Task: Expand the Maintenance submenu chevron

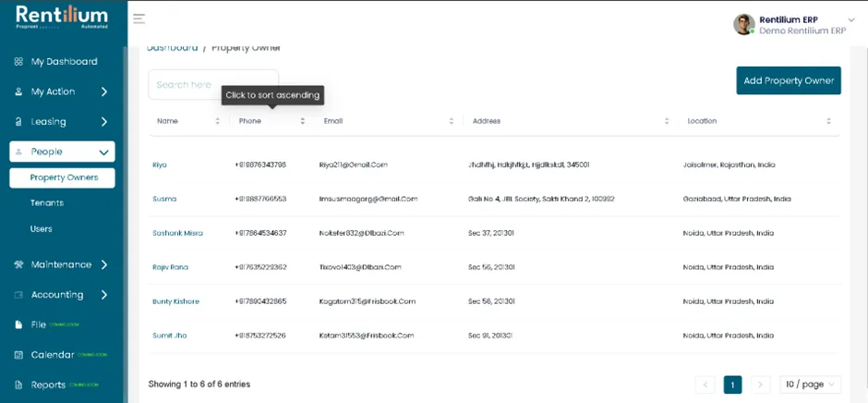Action: coord(104,264)
